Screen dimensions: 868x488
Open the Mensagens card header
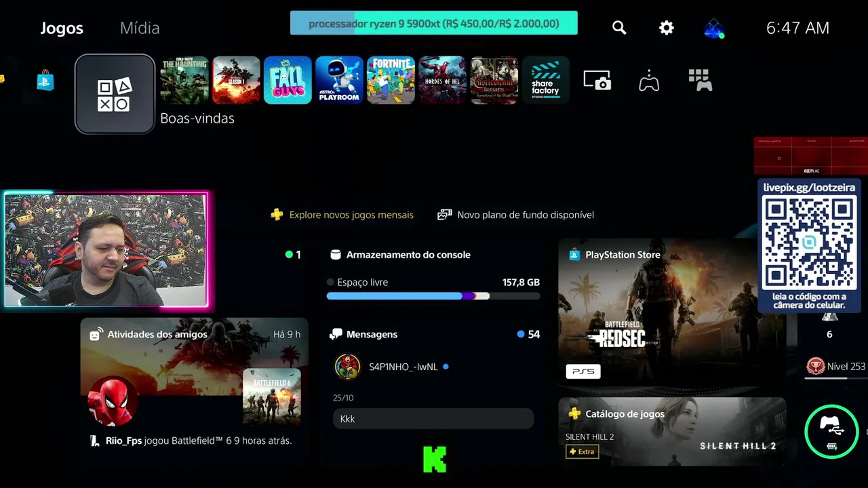[433, 334]
